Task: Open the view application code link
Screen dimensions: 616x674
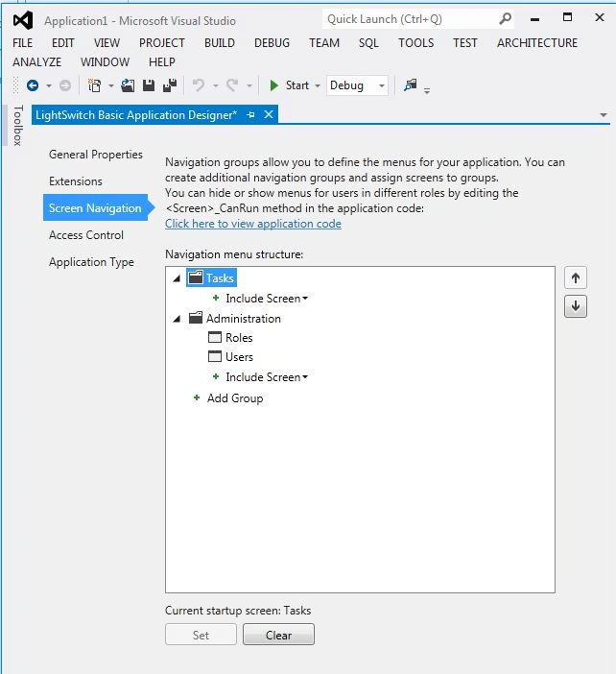Action: click(253, 224)
